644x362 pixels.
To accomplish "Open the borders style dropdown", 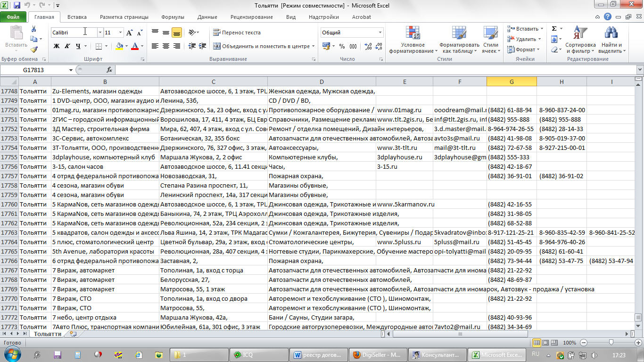I will click(x=107, y=46).
